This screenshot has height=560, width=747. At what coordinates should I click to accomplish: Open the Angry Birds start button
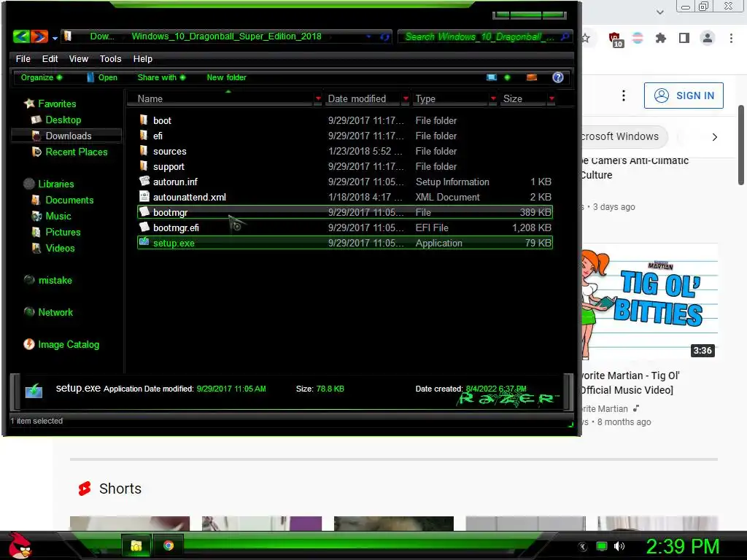[20, 545]
